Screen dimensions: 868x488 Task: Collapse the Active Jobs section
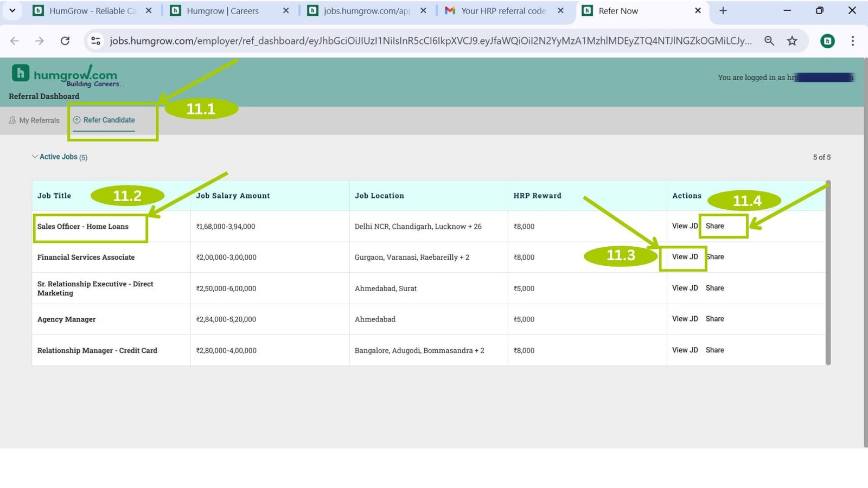coord(59,157)
